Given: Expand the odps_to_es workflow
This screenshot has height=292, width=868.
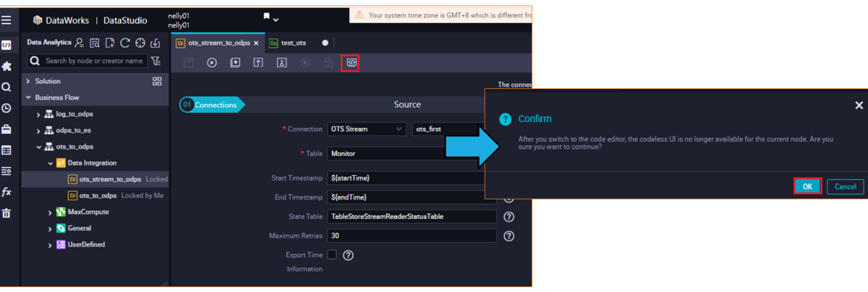Looking at the screenshot, I should pos(39,131).
